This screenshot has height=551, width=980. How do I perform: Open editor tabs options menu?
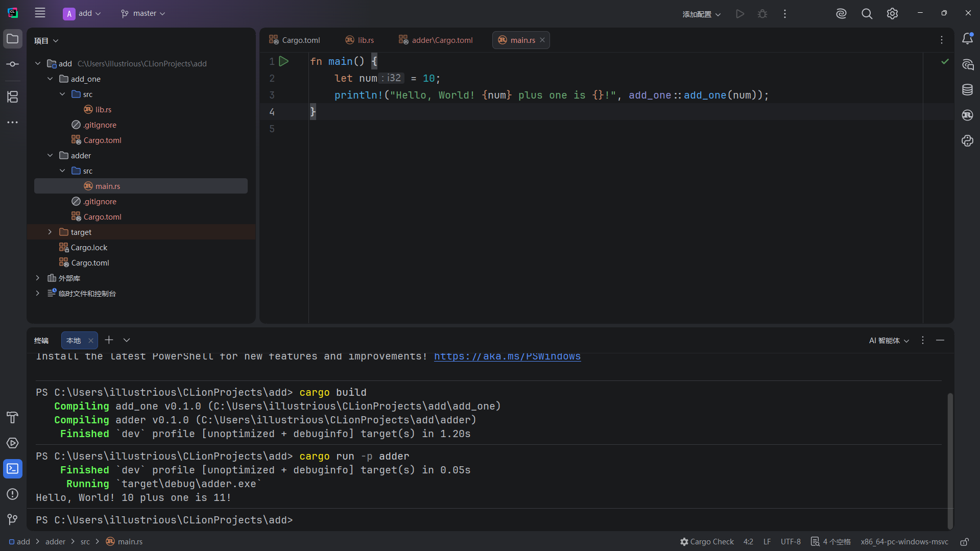point(942,40)
